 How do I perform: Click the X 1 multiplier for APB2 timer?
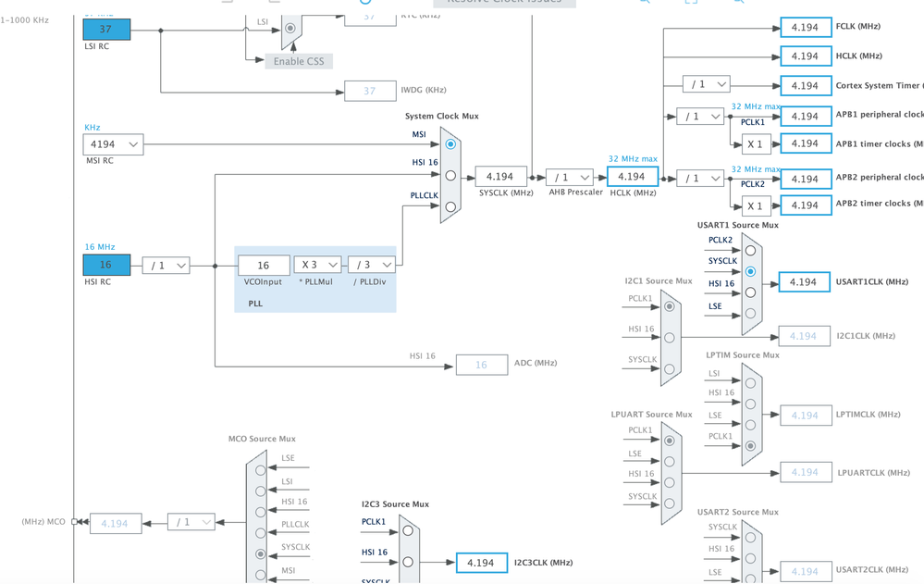(x=756, y=205)
